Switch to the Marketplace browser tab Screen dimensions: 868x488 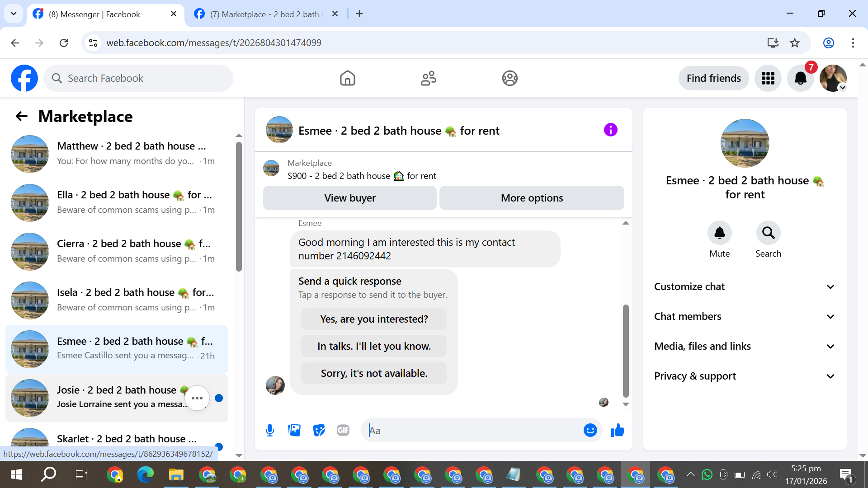tap(264, 14)
